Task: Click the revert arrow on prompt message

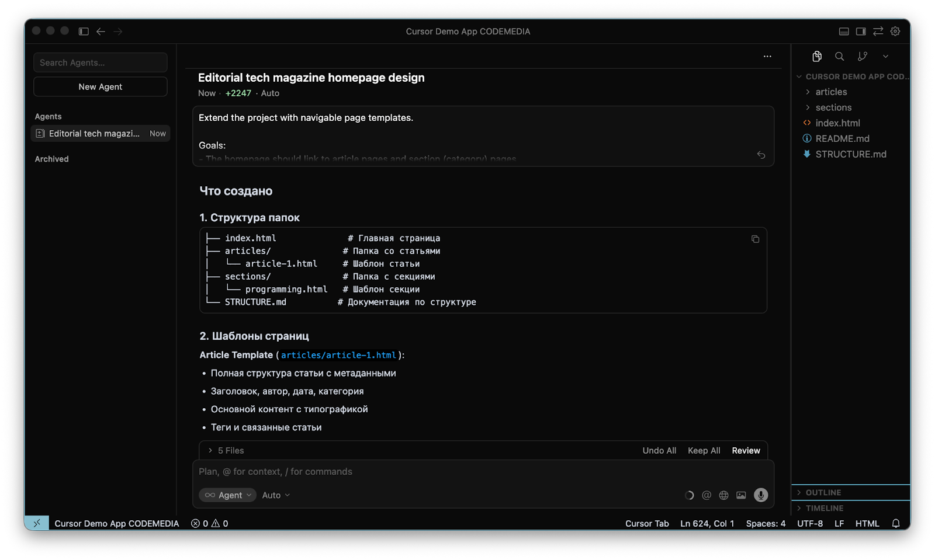Action: pos(761,155)
